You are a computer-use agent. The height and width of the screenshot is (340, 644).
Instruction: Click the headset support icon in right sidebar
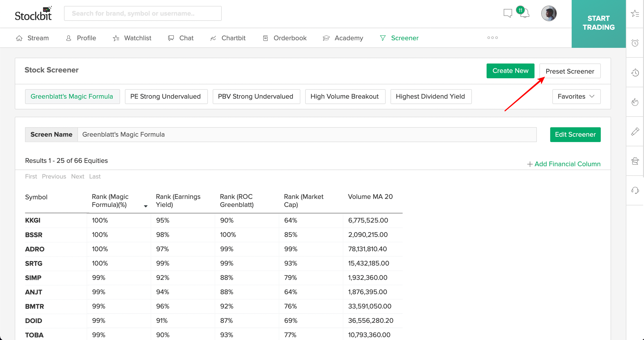click(x=635, y=190)
